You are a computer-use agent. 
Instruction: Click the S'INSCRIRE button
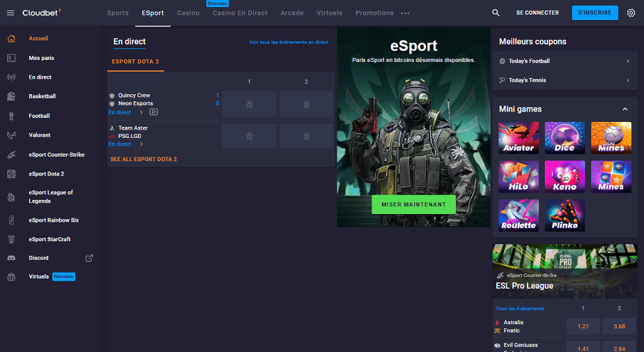tap(594, 13)
